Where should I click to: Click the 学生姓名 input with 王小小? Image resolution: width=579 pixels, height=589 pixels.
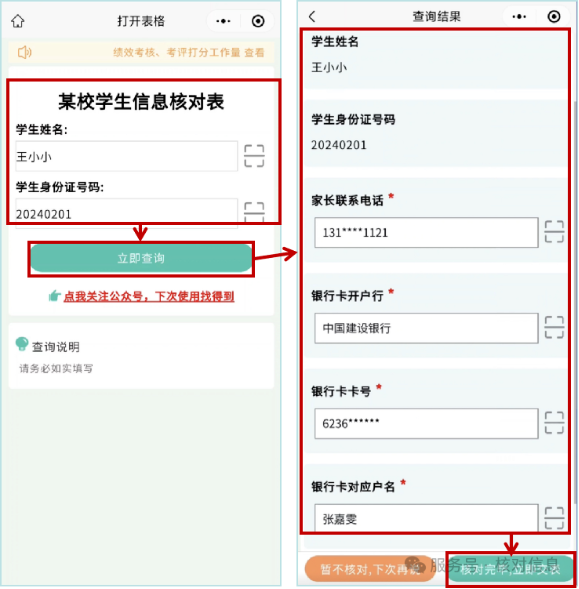tap(127, 156)
